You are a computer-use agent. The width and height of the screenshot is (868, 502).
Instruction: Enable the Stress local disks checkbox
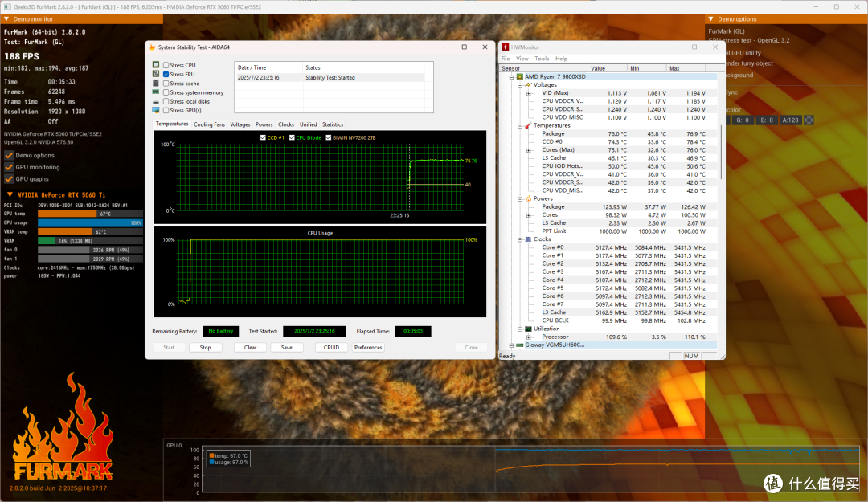[166, 101]
